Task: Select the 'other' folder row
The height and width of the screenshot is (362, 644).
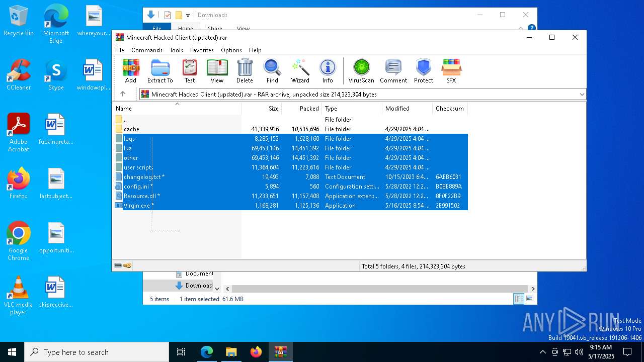Action: pyautogui.click(x=291, y=158)
